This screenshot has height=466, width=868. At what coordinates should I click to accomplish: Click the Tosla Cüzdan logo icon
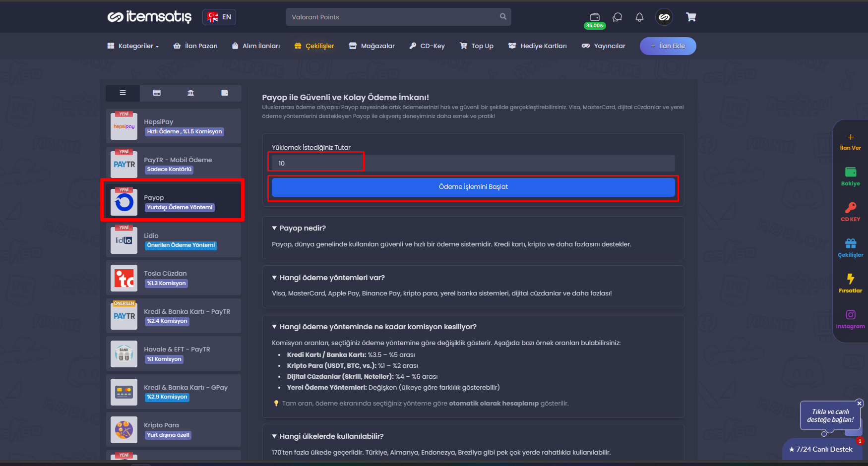tap(124, 278)
